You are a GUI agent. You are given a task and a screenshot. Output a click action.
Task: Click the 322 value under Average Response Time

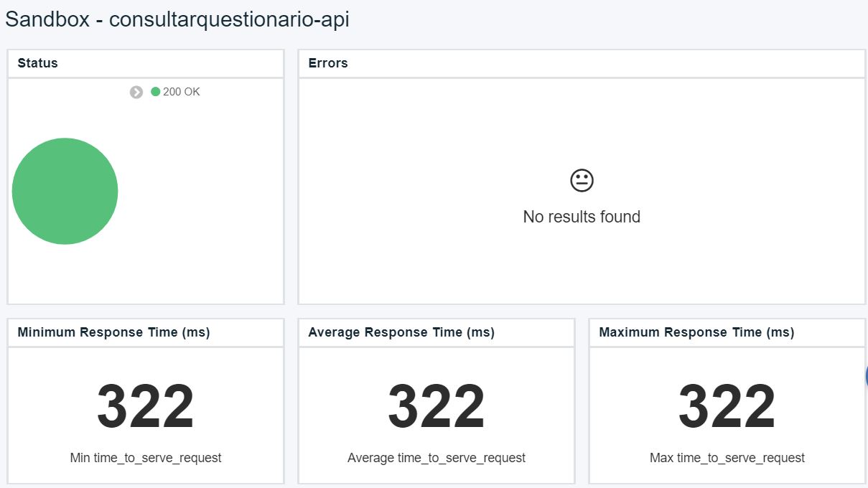tap(437, 407)
